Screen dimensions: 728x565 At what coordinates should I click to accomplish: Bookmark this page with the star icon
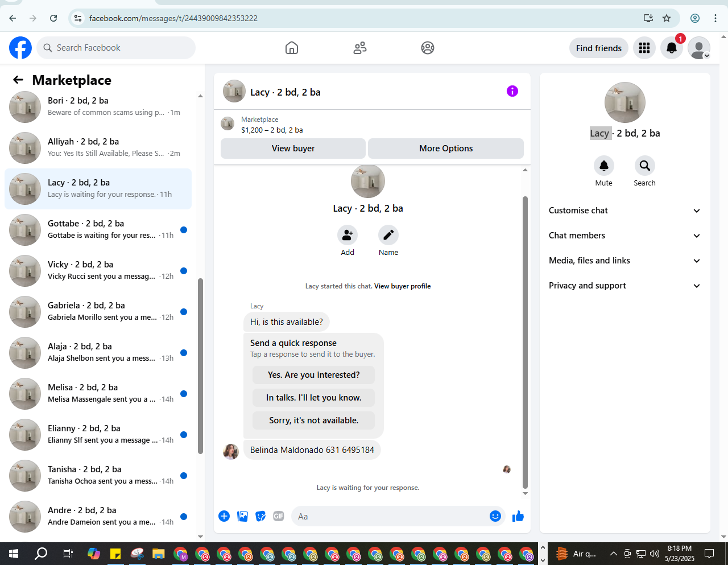(x=667, y=18)
